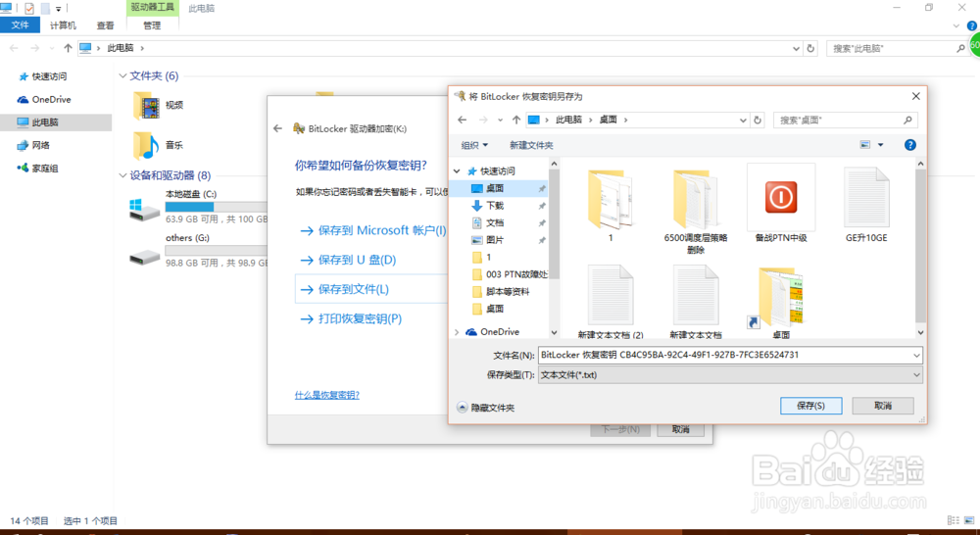
Task: Go back in the Save As dialog
Action: click(x=462, y=120)
